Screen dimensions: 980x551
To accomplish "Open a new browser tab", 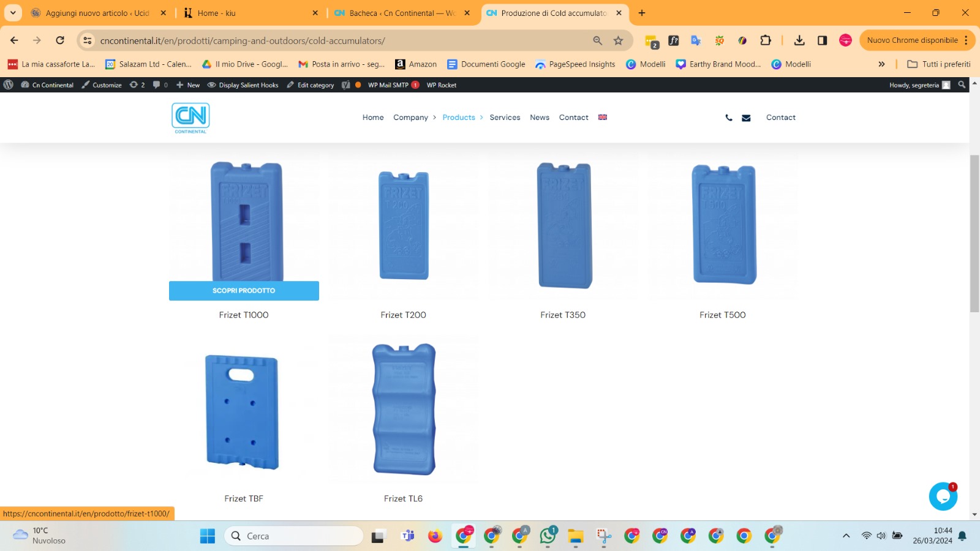I will [642, 13].
